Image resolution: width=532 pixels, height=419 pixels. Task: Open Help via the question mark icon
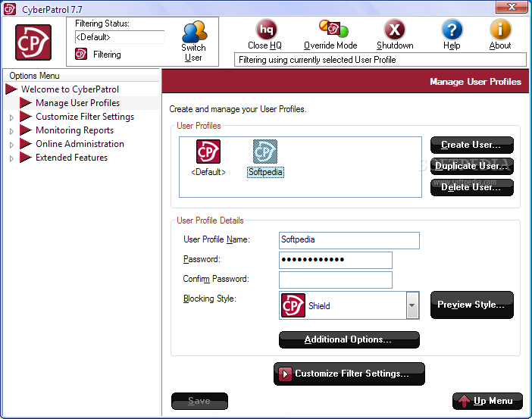(x=452, y=30)
